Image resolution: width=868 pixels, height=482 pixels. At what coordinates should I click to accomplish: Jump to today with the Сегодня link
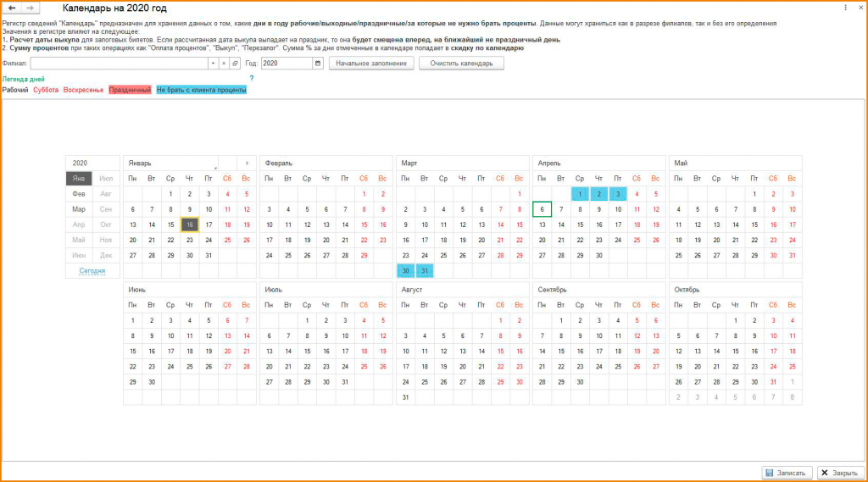pos(92,270)
